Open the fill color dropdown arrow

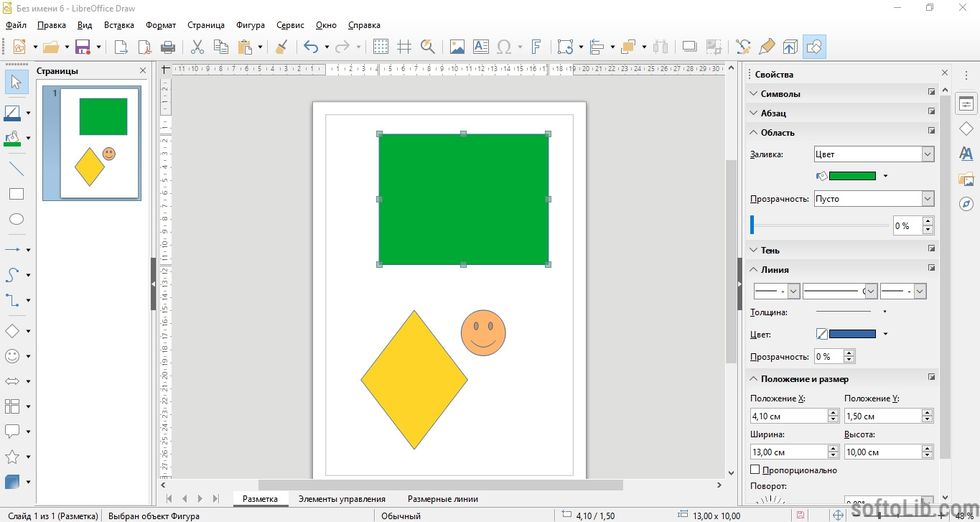pos(885,176)
